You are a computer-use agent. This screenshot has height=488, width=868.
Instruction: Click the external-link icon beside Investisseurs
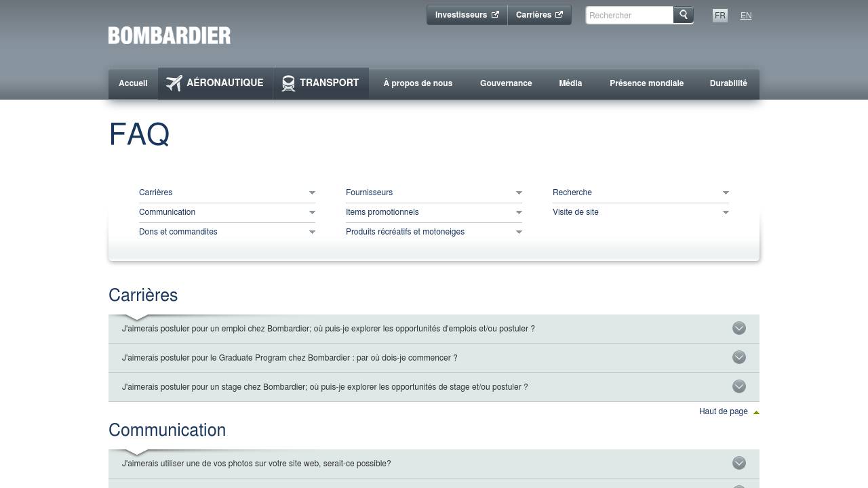pos(495,14)
